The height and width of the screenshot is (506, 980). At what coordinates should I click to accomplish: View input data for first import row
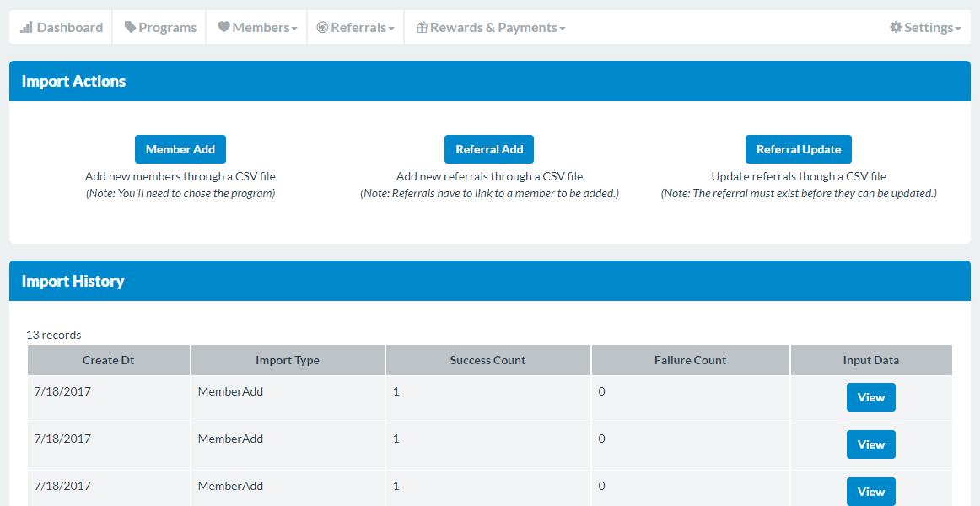(x=871, y=397)
